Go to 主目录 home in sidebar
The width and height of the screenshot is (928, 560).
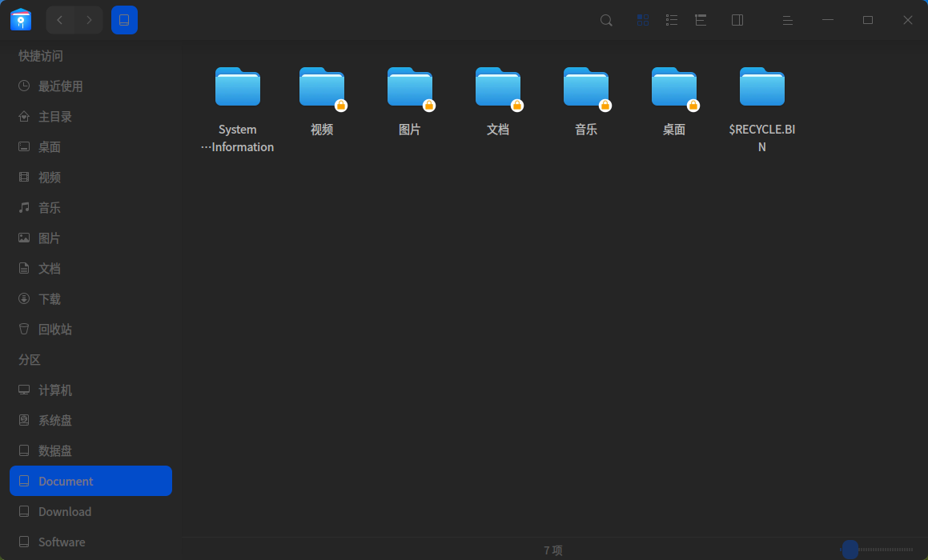tap(90, 117)
